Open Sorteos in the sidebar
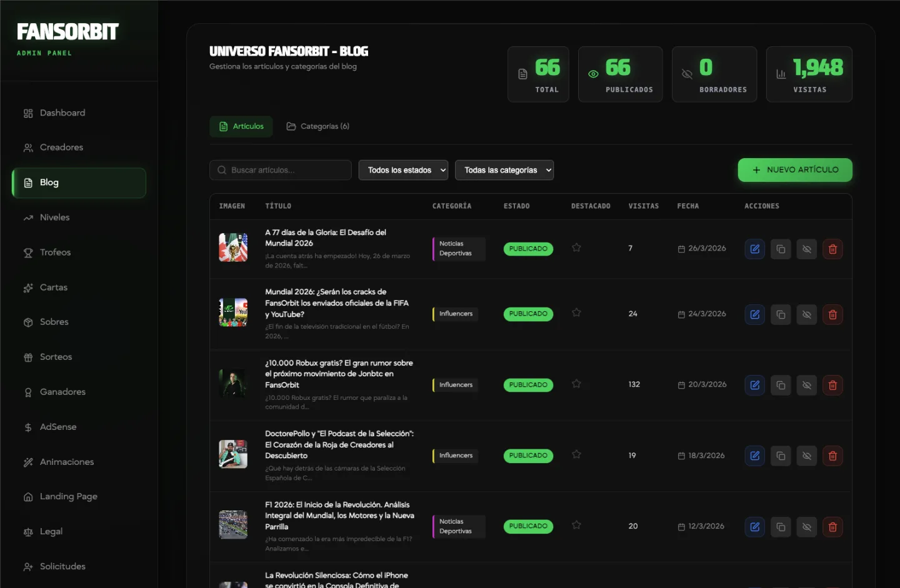The image size is (900, 588). (79, 357)
